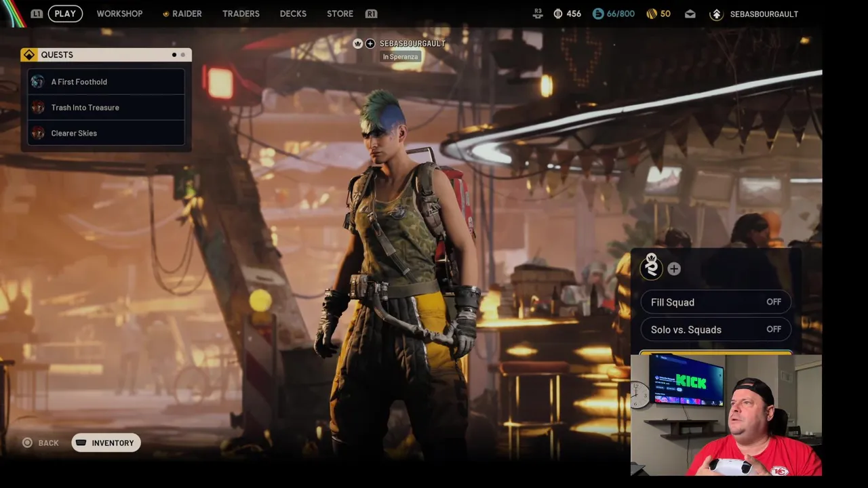Click the L1 previous-tab shoulder icon
868x488 pixels.
pyautogui.click(x=37, y=14)
